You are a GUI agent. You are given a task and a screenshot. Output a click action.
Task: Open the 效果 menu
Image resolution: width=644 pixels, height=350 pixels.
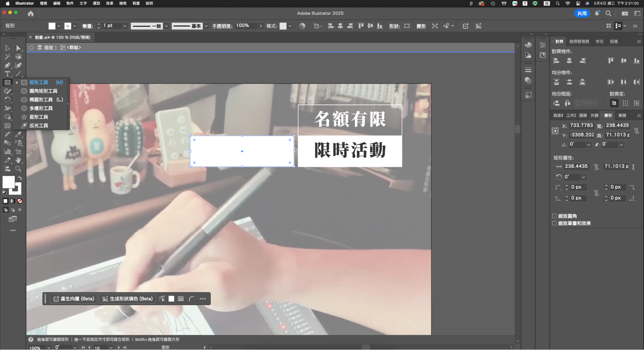pyautogui.click(x=110, y=3)
